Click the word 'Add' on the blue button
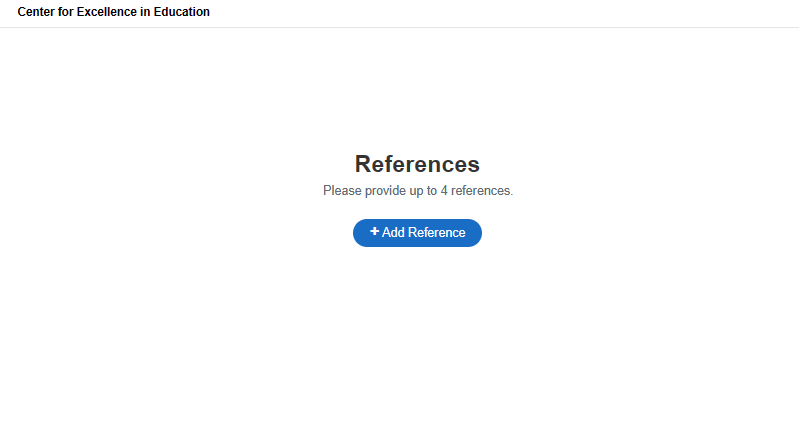The width and height of the screenshot is (799, 429). pos(393,232)
